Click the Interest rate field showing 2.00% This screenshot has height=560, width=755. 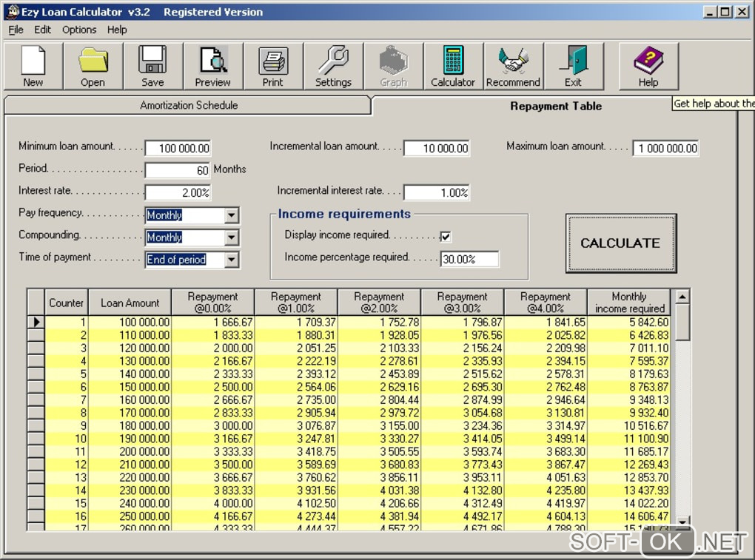[x=178, y=192]
